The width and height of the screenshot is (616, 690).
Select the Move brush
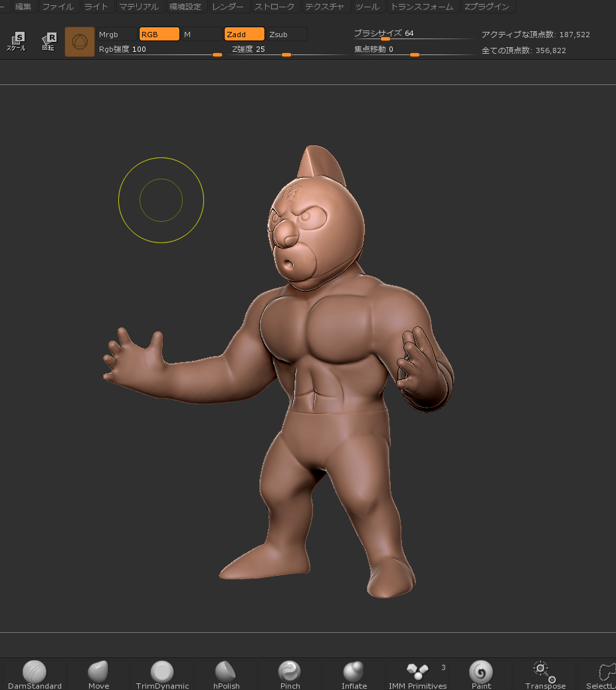pyautogui.click(x=98, y=675)
